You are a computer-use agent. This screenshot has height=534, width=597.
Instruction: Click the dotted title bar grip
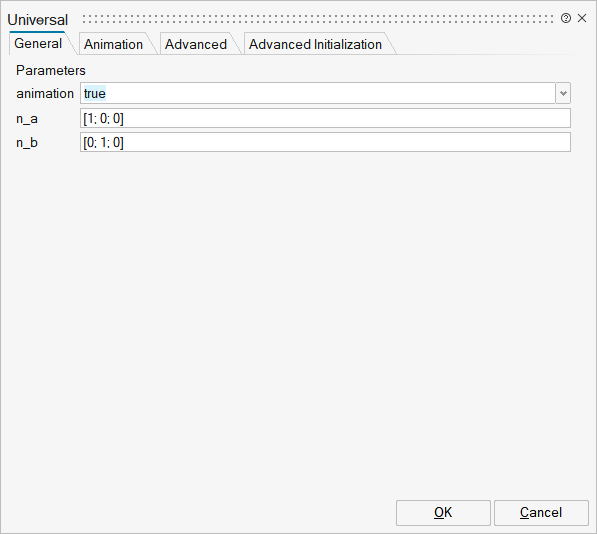318,19
